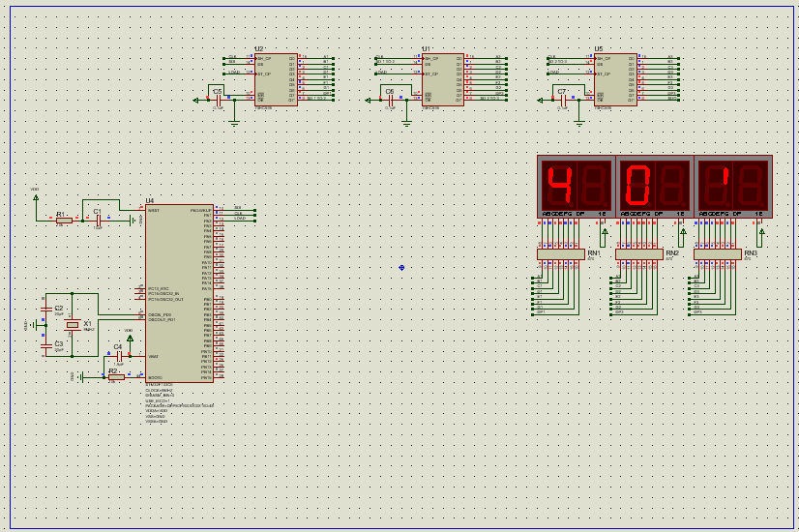Click resistor R2 on the BOOT0 line
The image size is (799, 532).
116,377
